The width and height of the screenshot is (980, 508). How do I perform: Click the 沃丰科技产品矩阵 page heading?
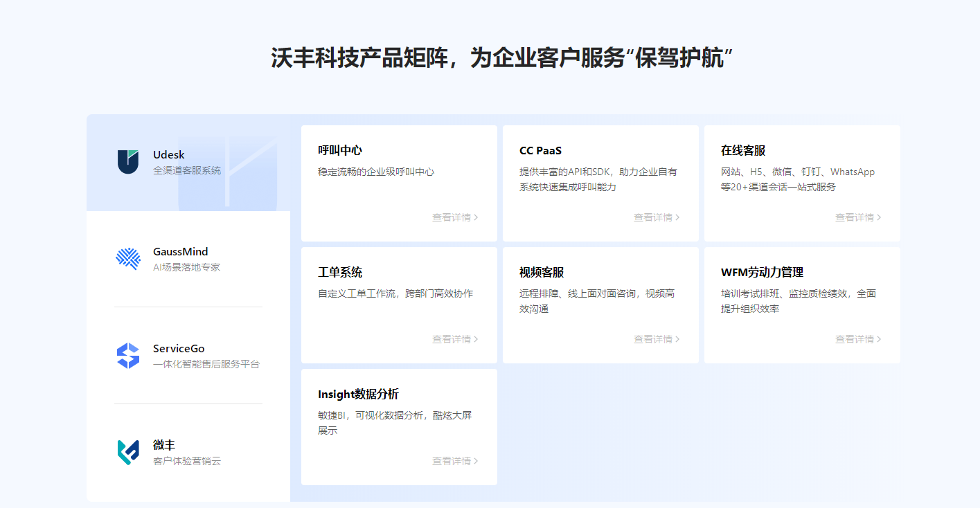(502, 58)
